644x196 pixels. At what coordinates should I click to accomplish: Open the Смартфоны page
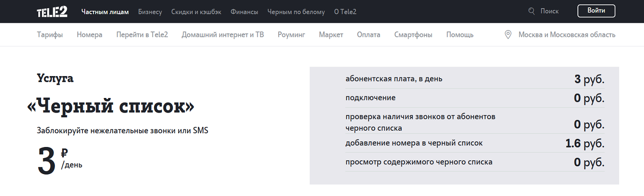click(413, 35)
